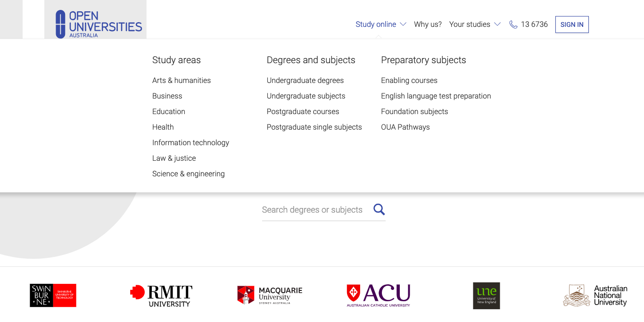Click the phone icon beside 13 6736

click(513, 25)
